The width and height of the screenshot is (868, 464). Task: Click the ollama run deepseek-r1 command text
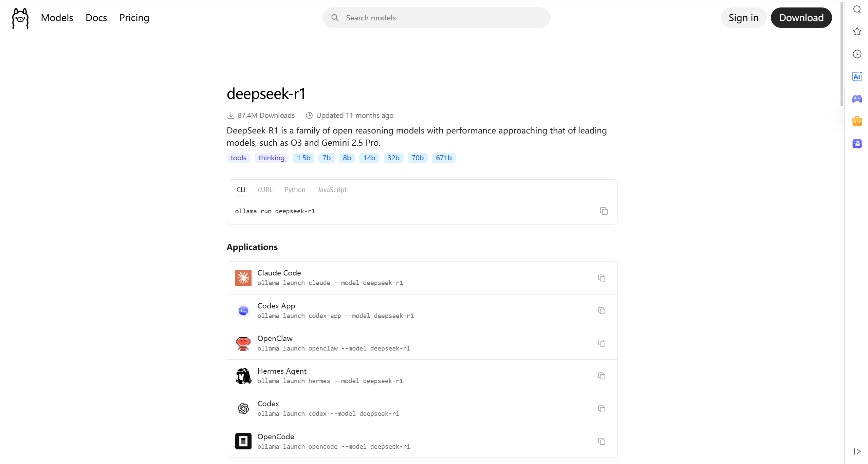(x=275, y=211)
